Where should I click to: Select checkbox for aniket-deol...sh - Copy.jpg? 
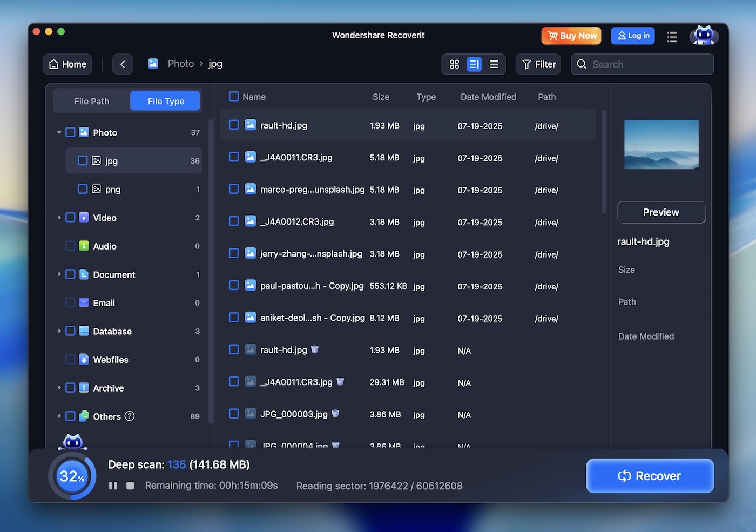234,317
